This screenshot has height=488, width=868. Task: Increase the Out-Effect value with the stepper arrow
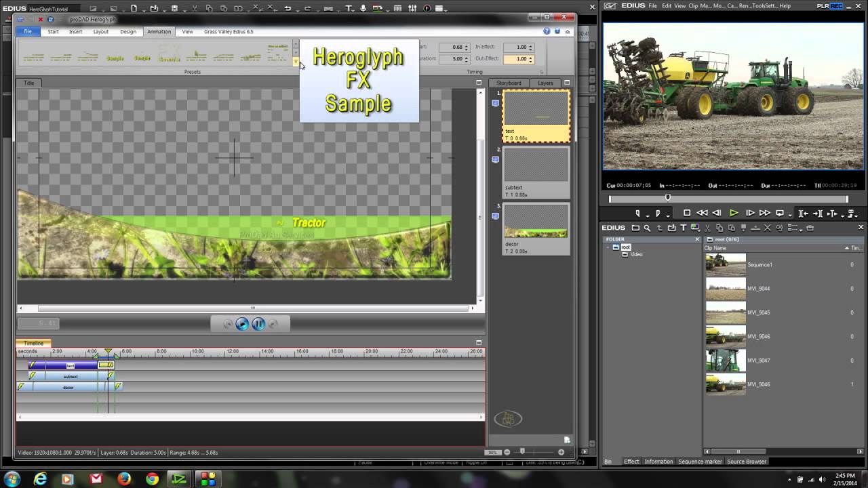click(530, 56)
